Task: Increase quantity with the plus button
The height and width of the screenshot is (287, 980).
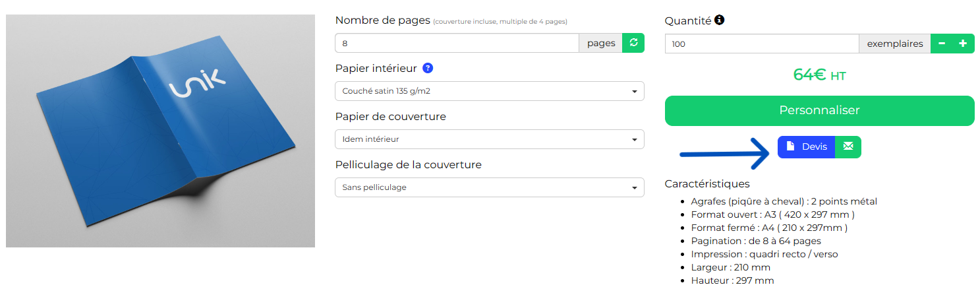Action: click(x=963, y=44)
